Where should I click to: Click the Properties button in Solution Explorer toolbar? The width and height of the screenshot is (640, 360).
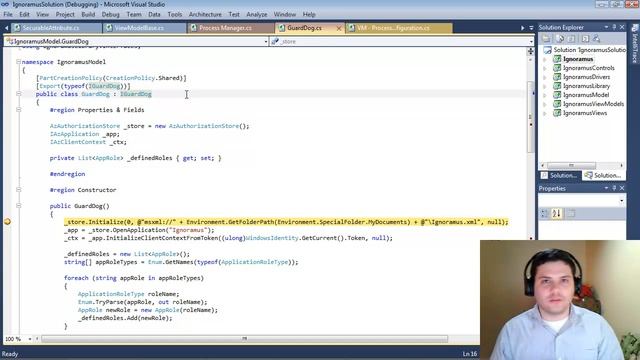click(x=546, y=38)
